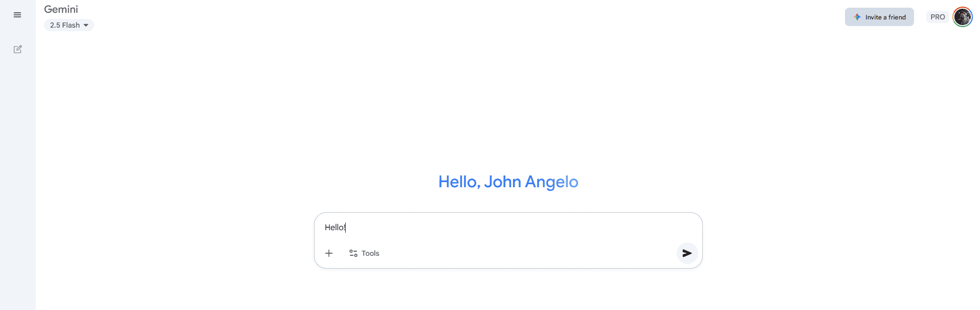Click empty space in collapsed left sidebar
The width and height of the screenshot is (980, 310).
point(17,179)
